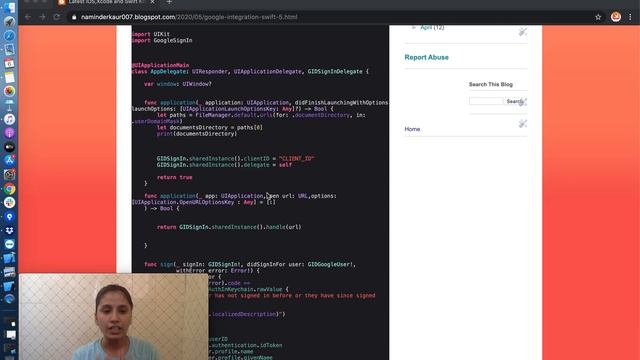Image resolution: width=640 pixels, height=360 pixels.
Task: Click the "return true" code line
Action: [174, 177]
